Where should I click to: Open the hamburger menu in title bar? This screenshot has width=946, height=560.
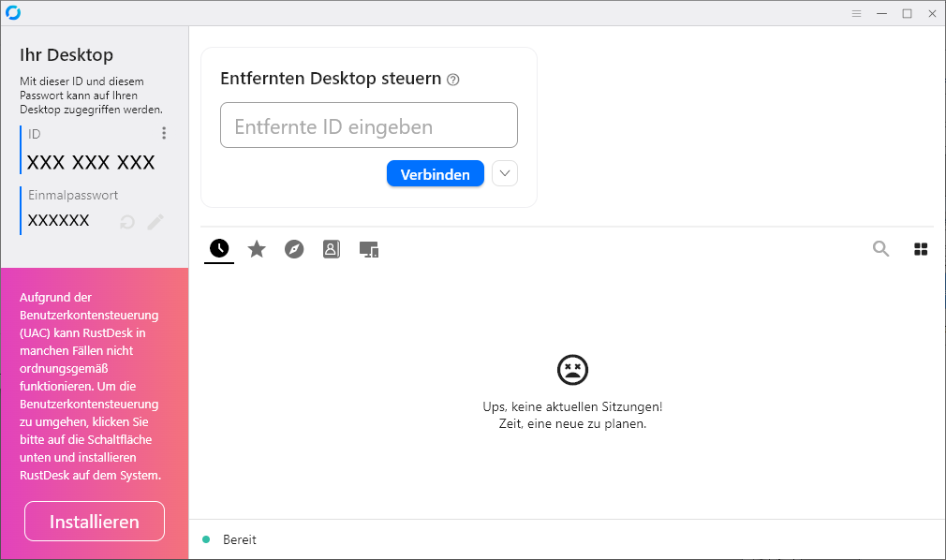click(x=856, y=13)
